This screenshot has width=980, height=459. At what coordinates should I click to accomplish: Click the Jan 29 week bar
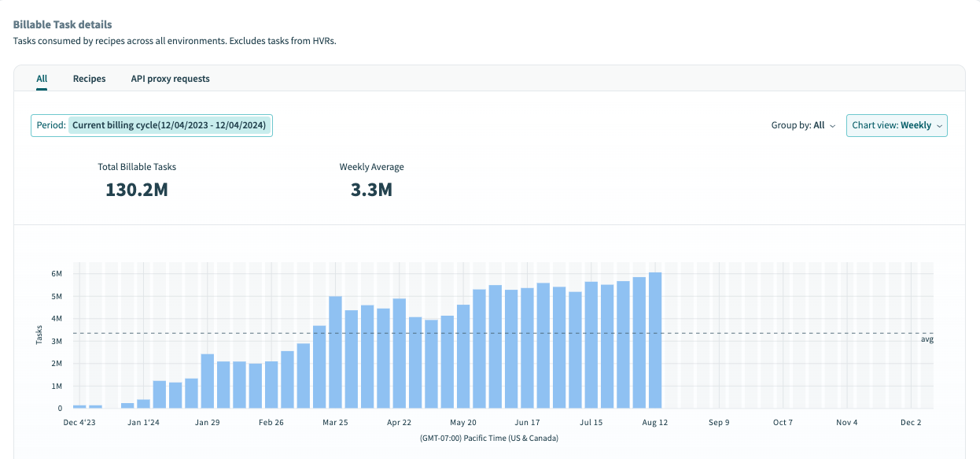[208, 382]
